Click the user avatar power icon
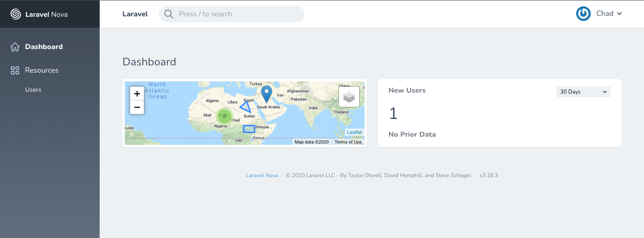The width and height of the screenshot is (644, 238). [583, 14]
